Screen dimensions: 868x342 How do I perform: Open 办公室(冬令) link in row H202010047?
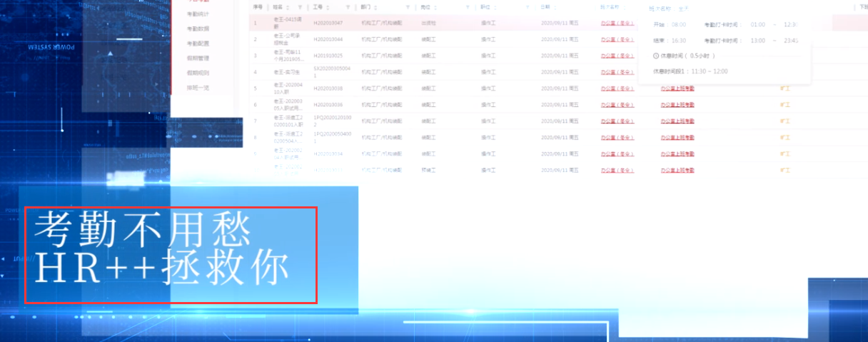click(x=617, y=23)
